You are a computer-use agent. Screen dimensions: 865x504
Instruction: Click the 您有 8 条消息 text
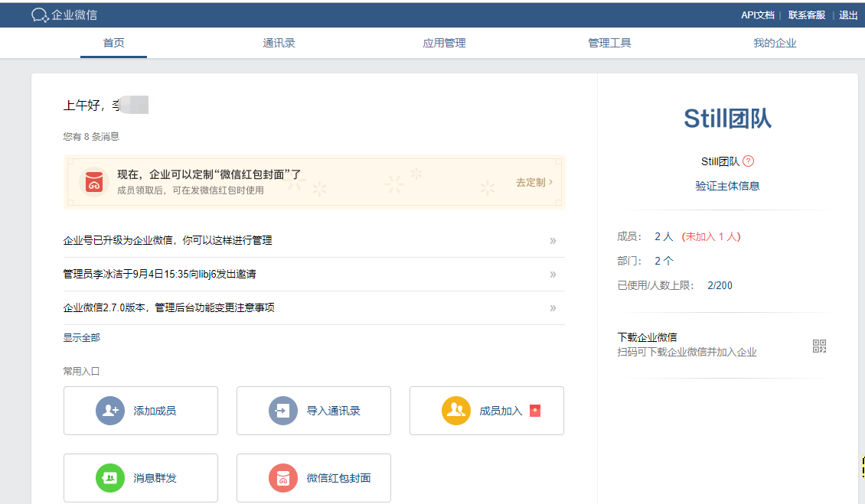[x=91, y=137]
